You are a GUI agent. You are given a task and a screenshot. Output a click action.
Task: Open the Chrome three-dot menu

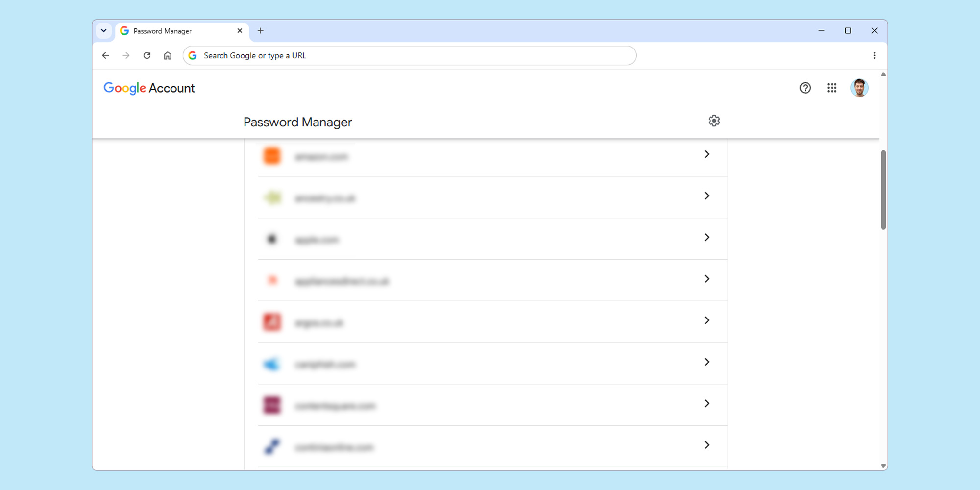coord(874,55)
